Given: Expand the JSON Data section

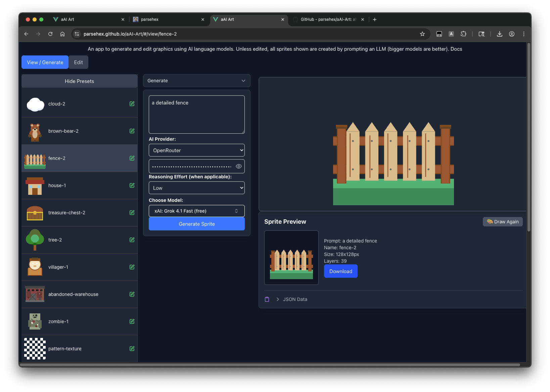Looking at the screenshot, I should click(278, 299).
